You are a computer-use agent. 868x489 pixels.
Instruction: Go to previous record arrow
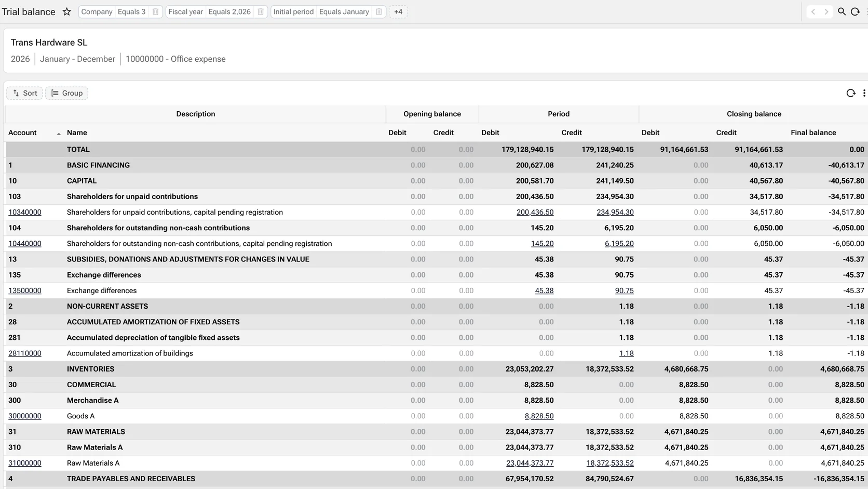click(x=813, y=11)
